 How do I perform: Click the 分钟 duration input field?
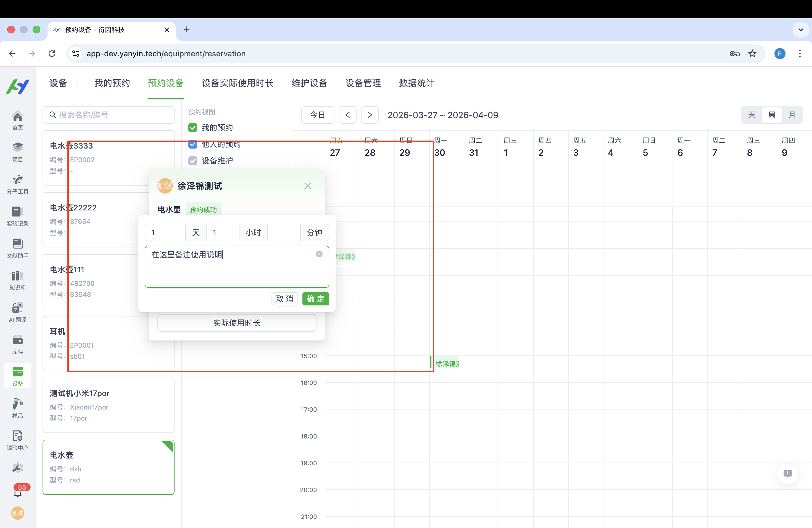284,233
